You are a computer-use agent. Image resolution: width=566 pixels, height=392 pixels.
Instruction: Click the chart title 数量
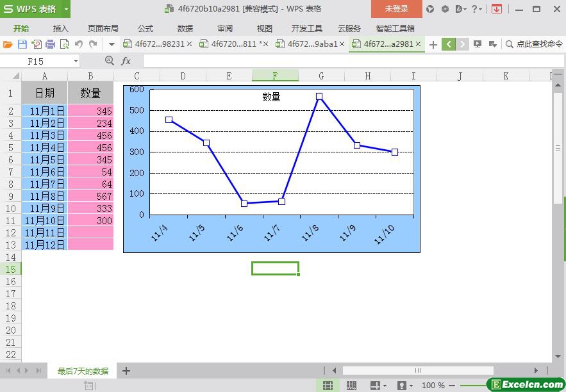point(271,97)
